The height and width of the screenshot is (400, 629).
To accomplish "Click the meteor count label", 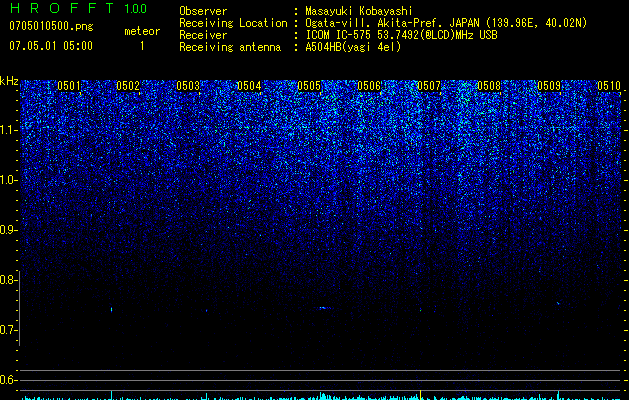I will 142,31.
